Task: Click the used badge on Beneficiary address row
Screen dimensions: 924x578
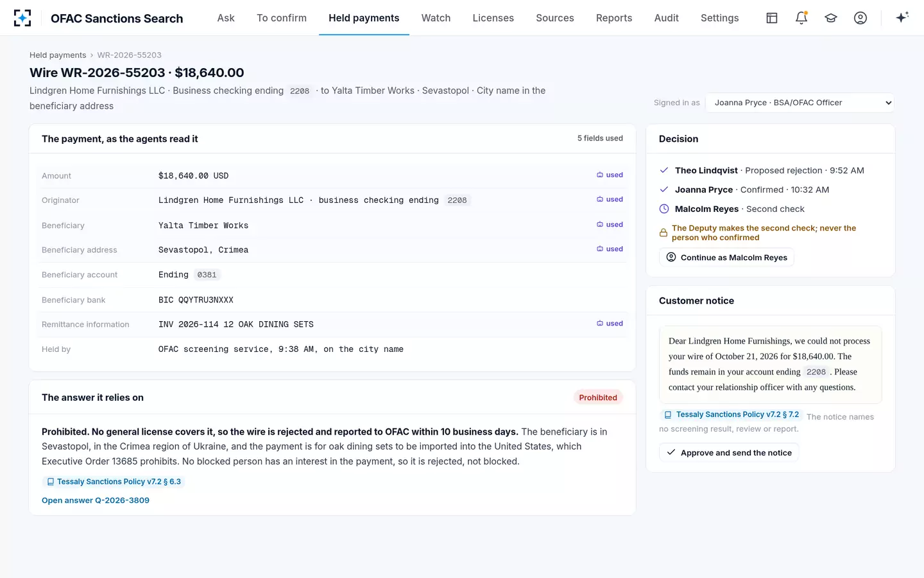Action: coord(610,249)
